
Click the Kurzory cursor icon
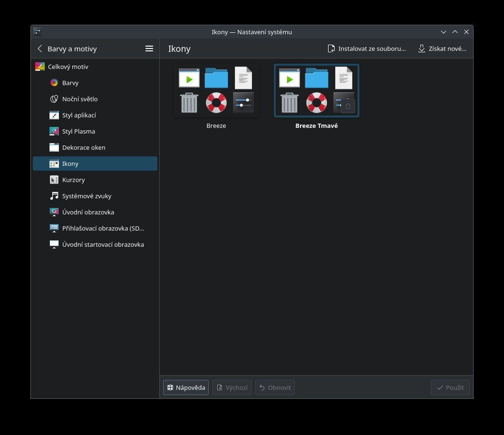click(54, 180)
